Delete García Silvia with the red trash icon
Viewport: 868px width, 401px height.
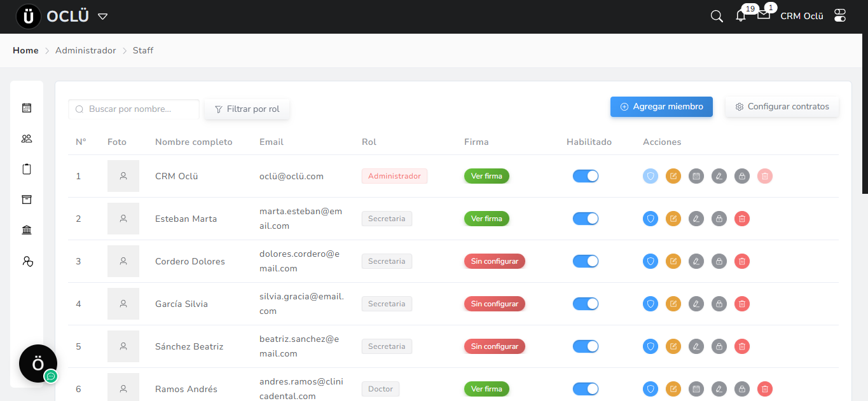coord(742,304)
